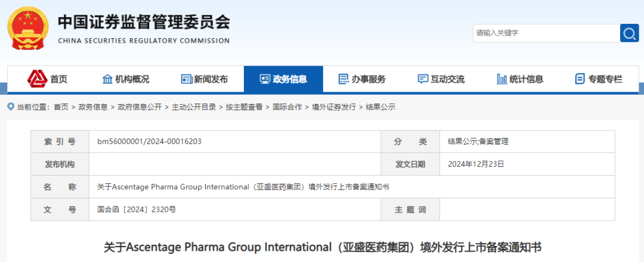Screen dimensions: 644x262
Task: Click the 发文日期 value 2024年12月23日
Action: pyautogui.click(x=476, y=164)
